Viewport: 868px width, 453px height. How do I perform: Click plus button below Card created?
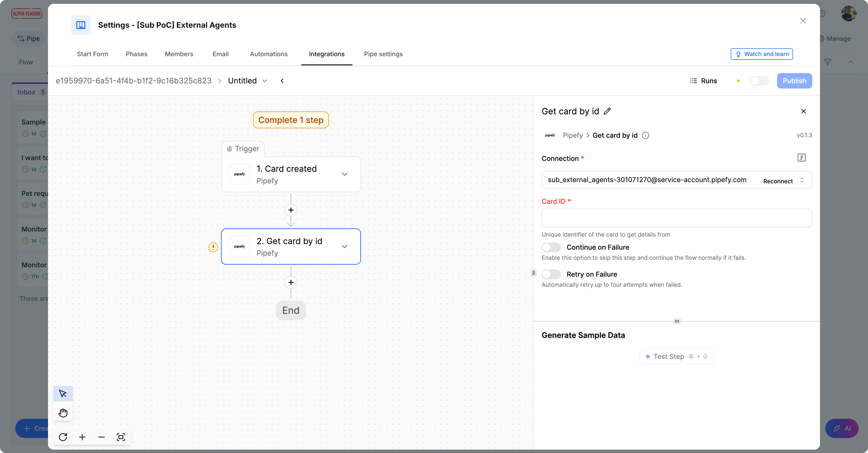click(291, 210)
